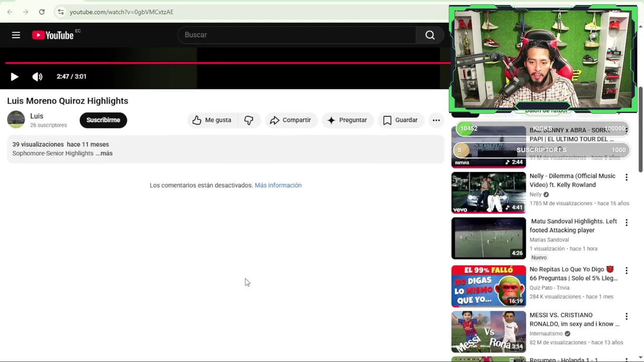Open Nelly - Dilemma video title
This screenshot has width=644, height=362.
pyautogui.click(x=573, y=180)
